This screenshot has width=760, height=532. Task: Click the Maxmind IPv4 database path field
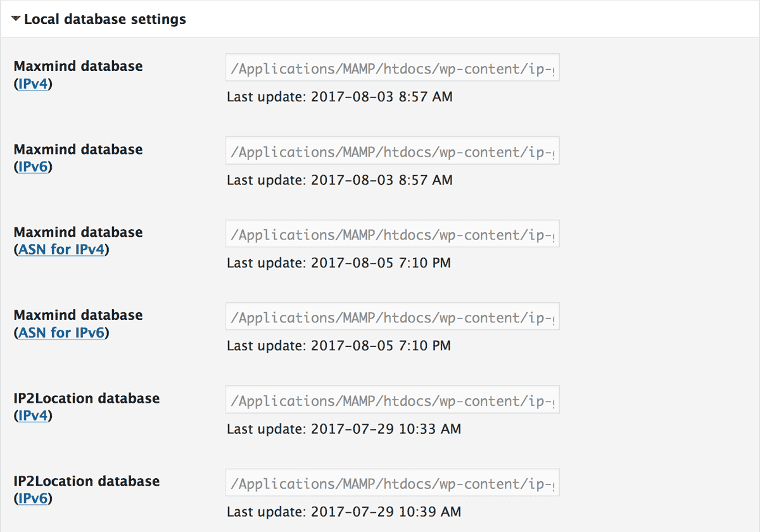click(392, 68)
